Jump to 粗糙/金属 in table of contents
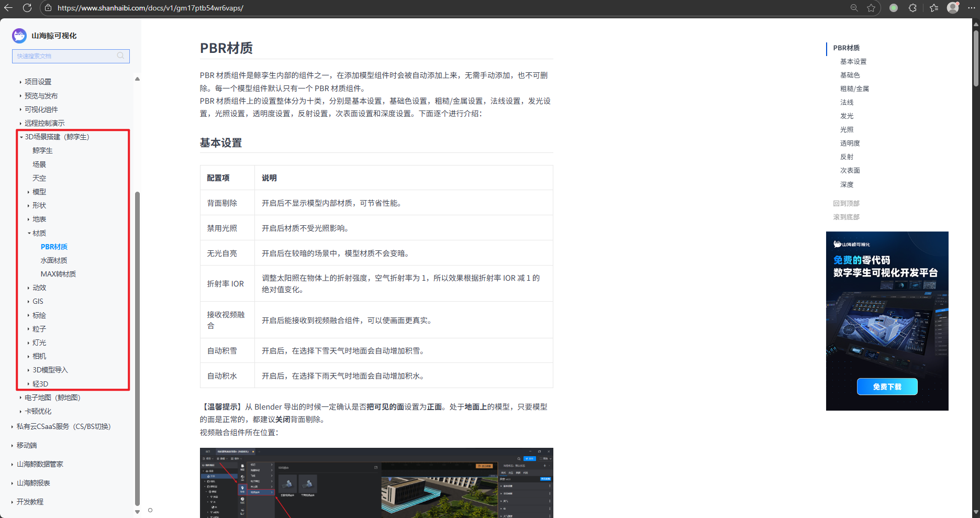 tap(854, 89)
